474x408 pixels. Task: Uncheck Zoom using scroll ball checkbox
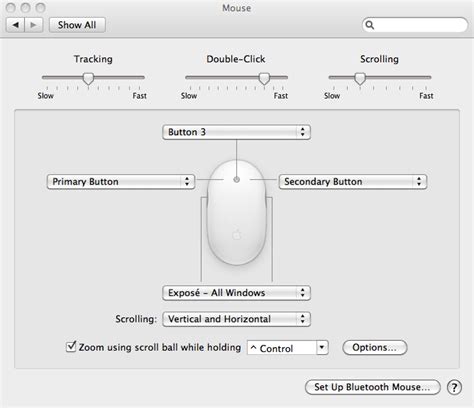tap(71, 347)
